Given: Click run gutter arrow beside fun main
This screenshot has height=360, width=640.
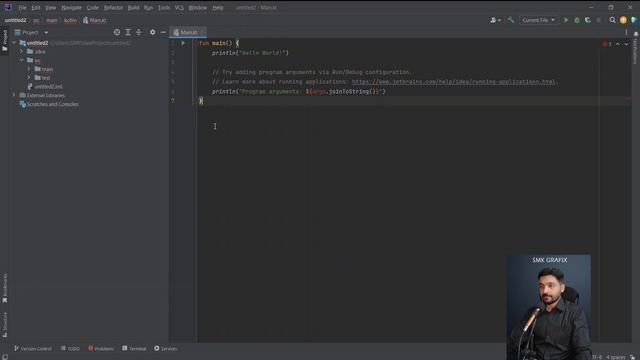Looking at the screenshot, I should [x=183, y=43].
